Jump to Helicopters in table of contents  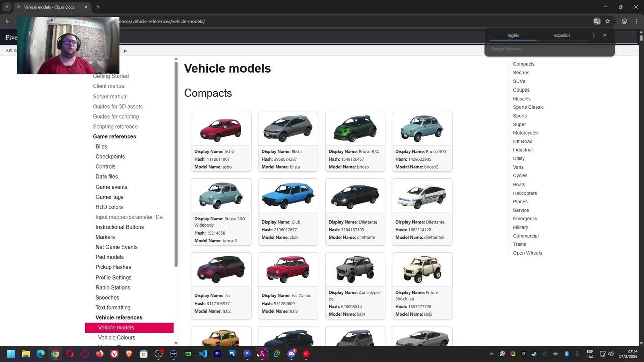click(525, 193)
